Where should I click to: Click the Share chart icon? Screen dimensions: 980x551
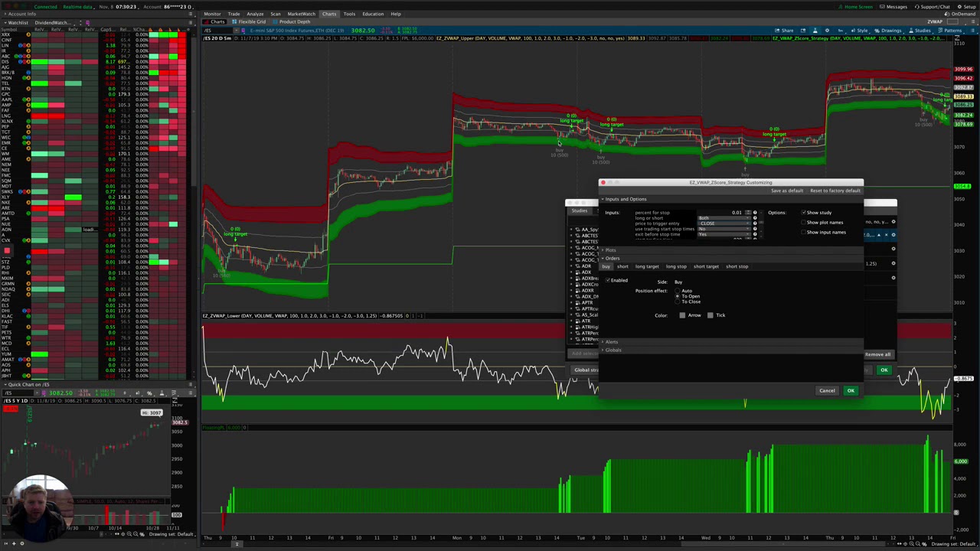click(x=784, y=30)
